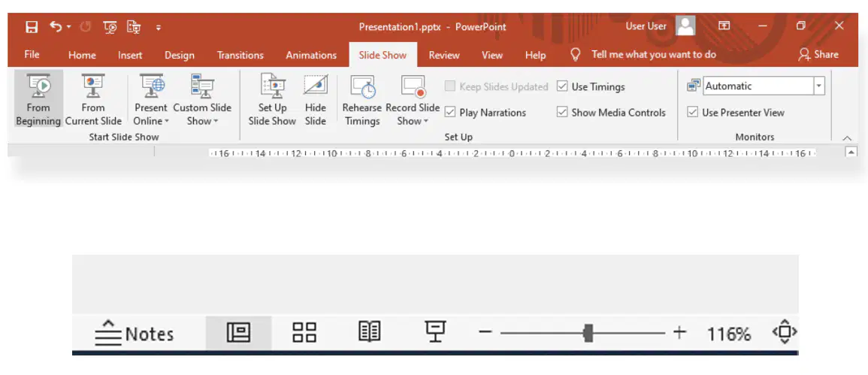868x375 pixels.
Task: Click the horizontal ruler
Action: click(x=512, y=153)
